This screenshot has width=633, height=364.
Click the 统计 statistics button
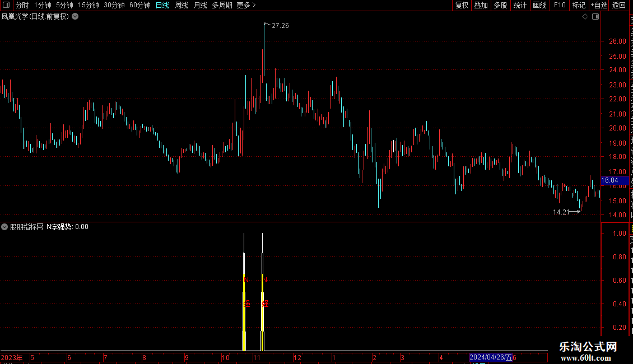click(520, 5)
